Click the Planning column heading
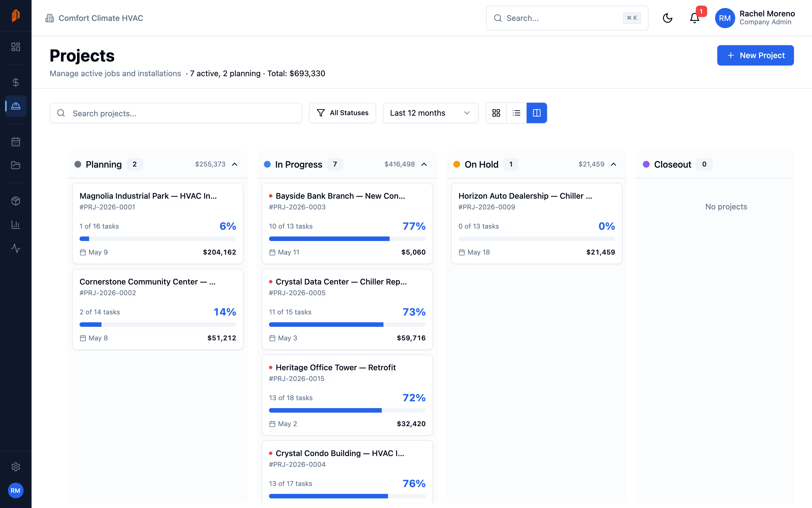Viewport: 812px width, 508px height. pos(104,164)
